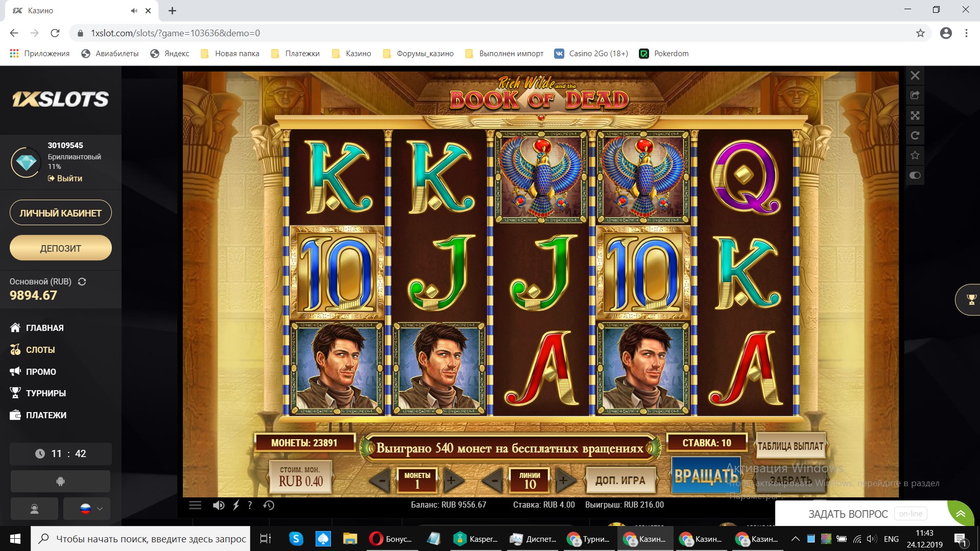Go to Главная in the sidebar
Viewport: 980px width, 551px height.
pos(37,328)
